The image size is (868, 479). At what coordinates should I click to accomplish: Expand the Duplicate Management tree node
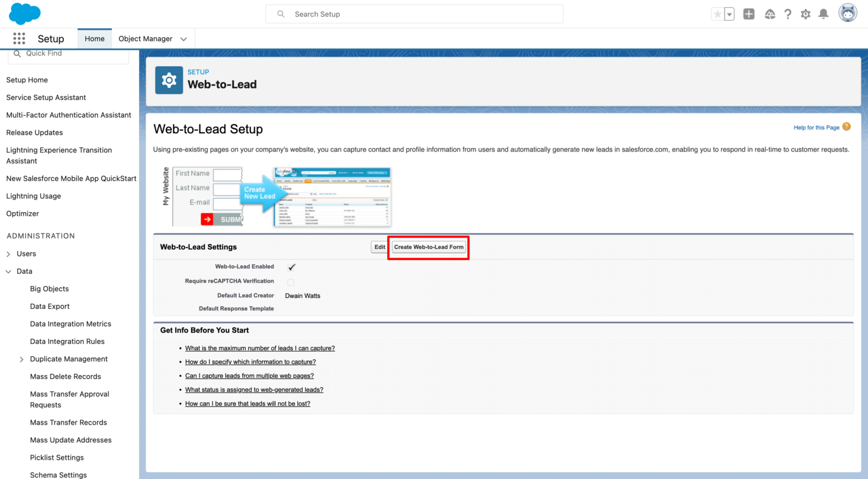tap(21, 359)
